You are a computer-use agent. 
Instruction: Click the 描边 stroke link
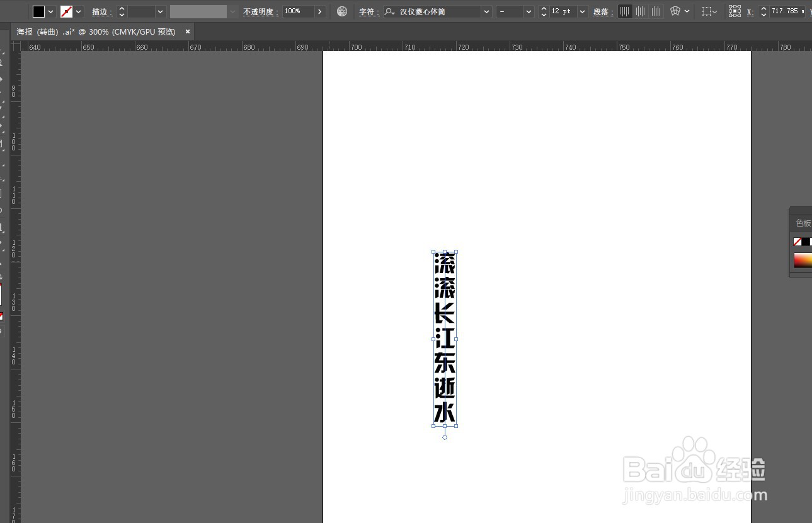tap(102, 11)
